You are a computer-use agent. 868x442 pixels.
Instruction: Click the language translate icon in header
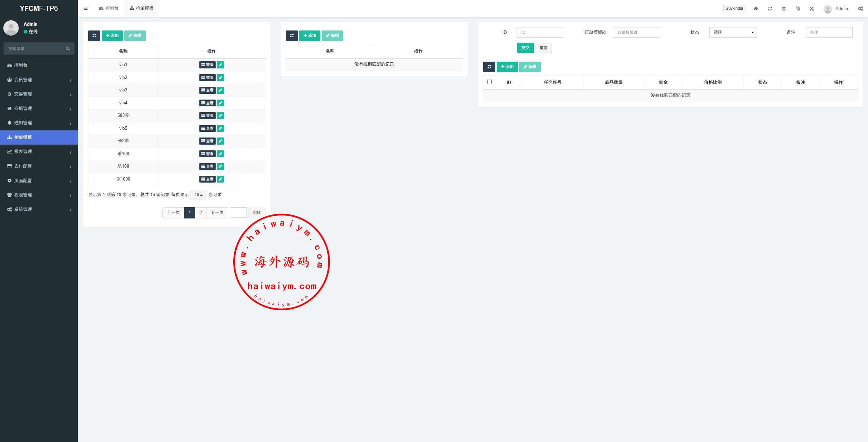798,8
